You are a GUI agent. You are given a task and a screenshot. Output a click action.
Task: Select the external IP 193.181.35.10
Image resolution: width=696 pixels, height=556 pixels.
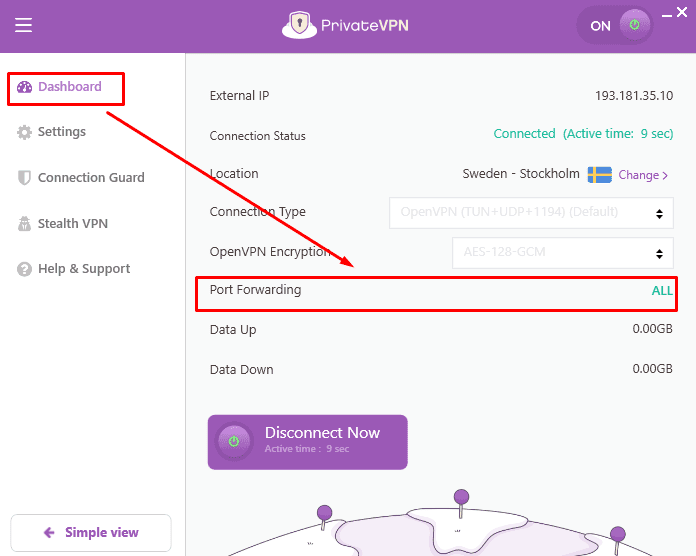coord(634,95)
